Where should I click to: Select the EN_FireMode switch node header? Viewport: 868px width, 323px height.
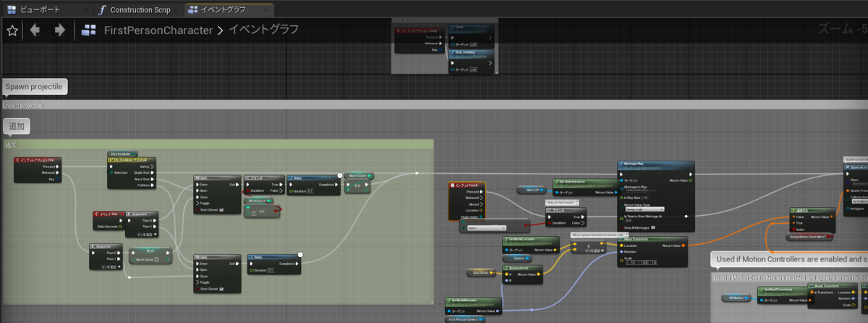(132, 159)
